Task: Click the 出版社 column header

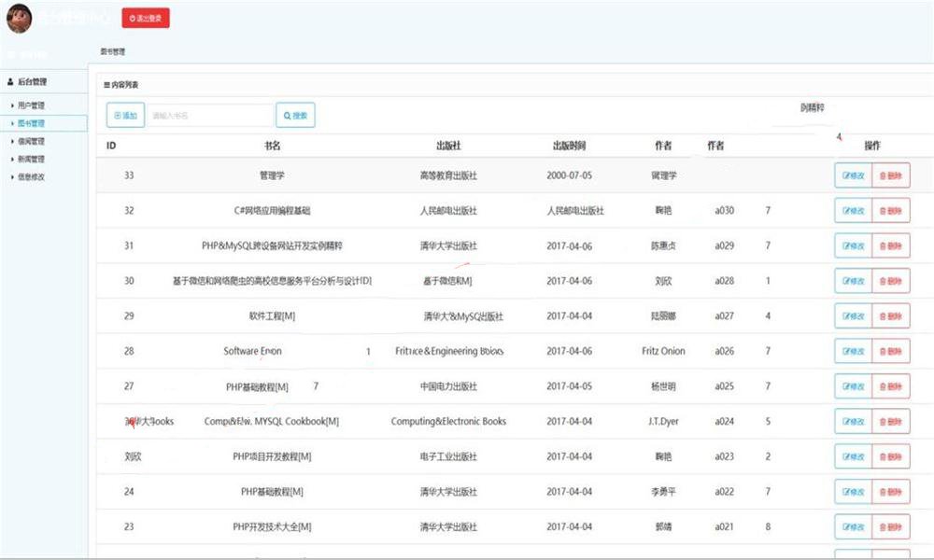Action: [448, 146]
